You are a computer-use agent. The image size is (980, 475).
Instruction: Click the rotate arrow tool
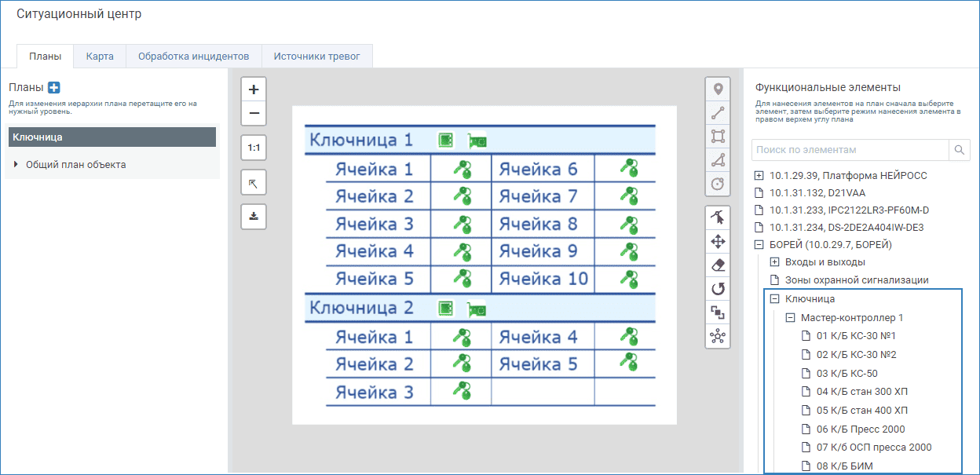[718, 289]
